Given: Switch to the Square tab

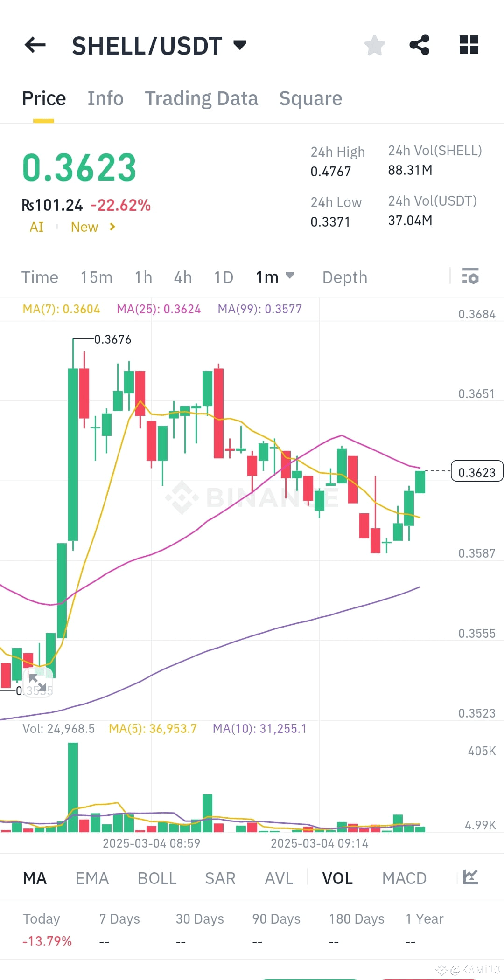Looking at the screenshot, I should click(310, 98).
